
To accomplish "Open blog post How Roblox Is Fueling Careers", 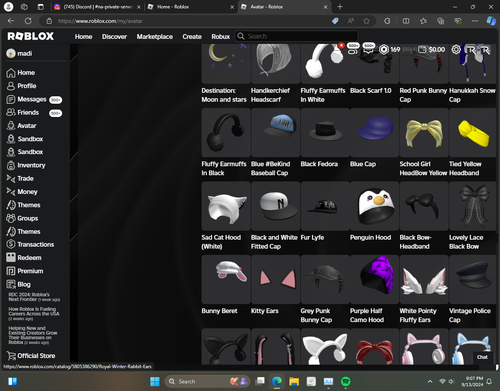I will pos(34,314).
